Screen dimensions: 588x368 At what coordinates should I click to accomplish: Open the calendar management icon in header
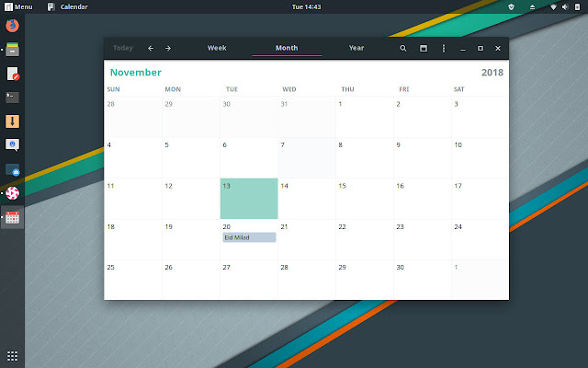(x=424, y=48)
